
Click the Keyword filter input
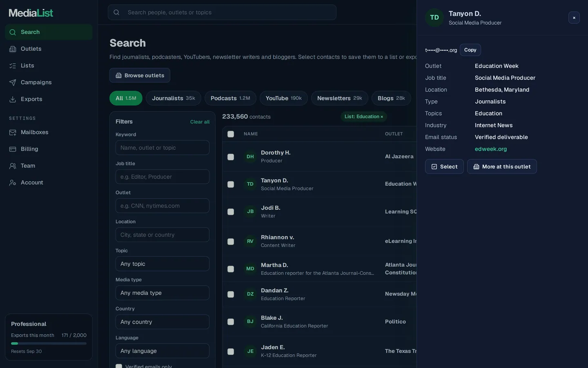[163, 148]
